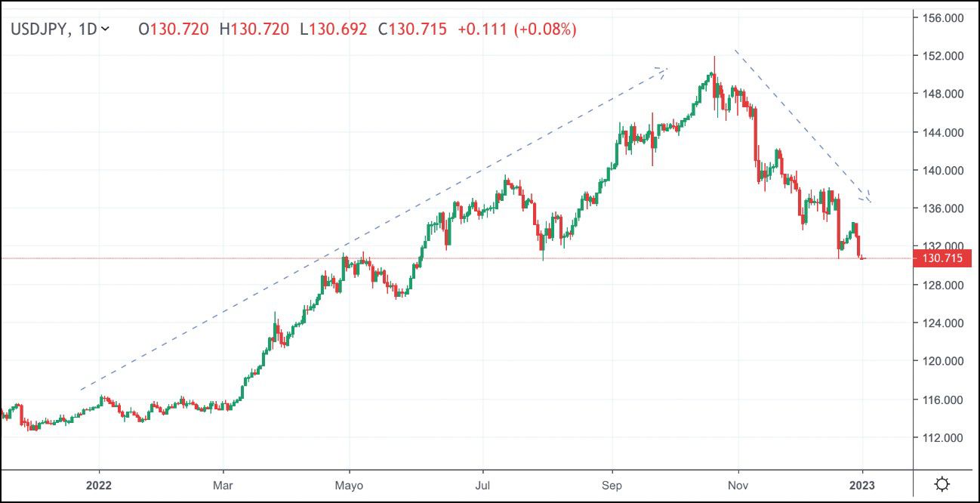Click the Mar label on time axis
This screenshot has height=503, width=980.
(223, 485)
